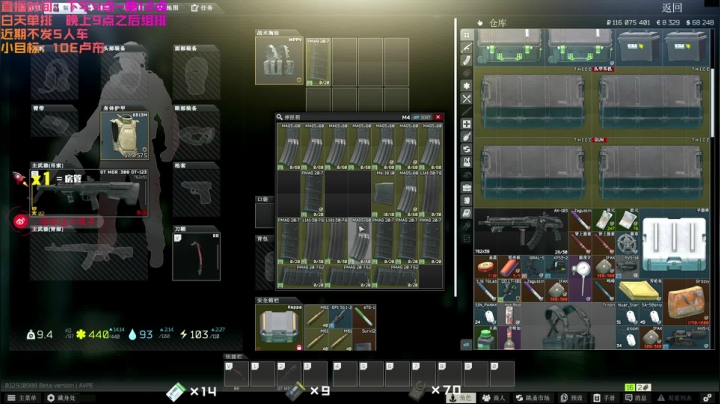
Task: Open 预设 presets tab
Action: coord(572,398)
